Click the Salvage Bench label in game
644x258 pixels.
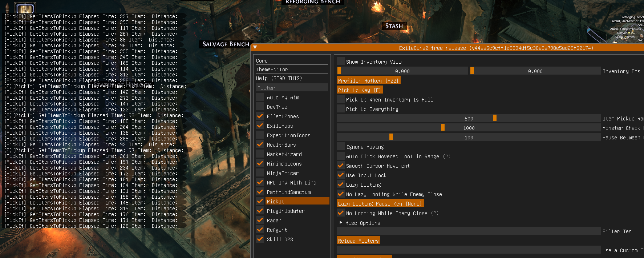(x=226, y=44)
